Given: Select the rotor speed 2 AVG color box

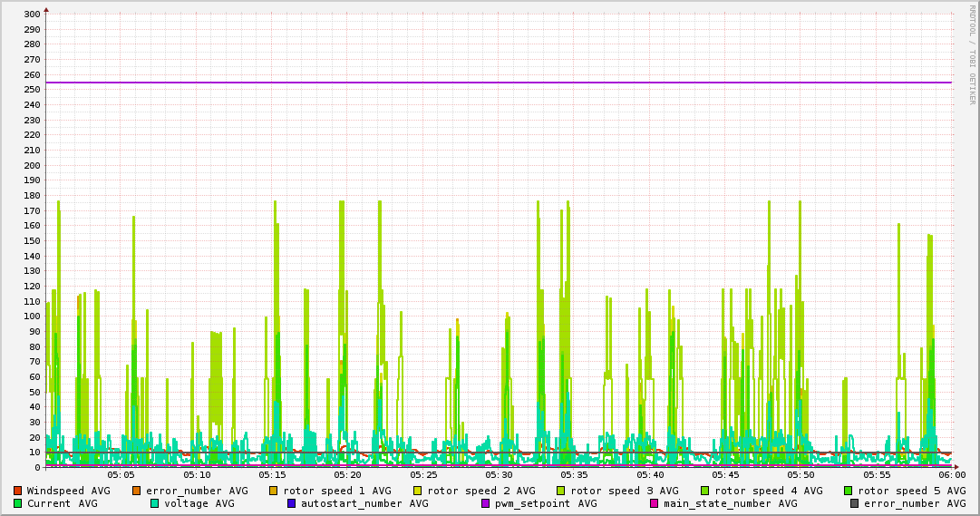Looking at the screenshot, I should click(x=418, y=491).
